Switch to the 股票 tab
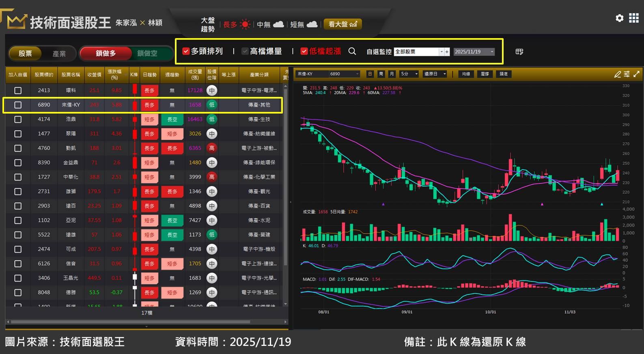 pyautogui.click(x=25, y=53)
